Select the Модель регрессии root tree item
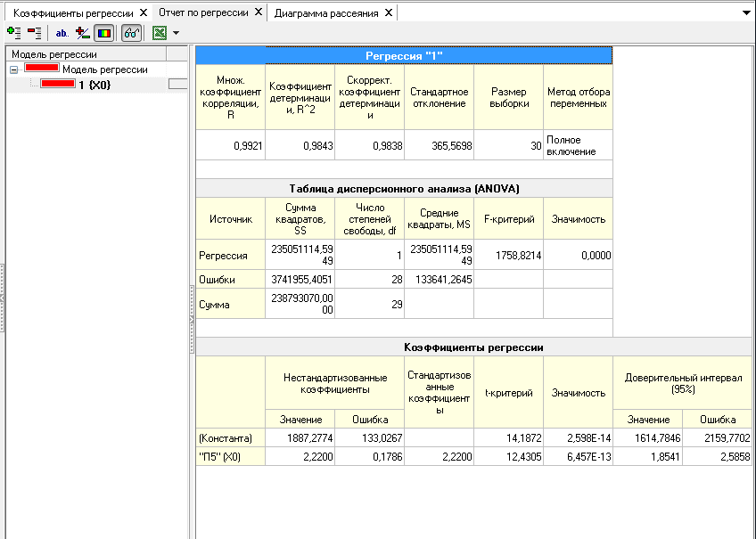Screen dimensions: 756x539 [105, 69]
